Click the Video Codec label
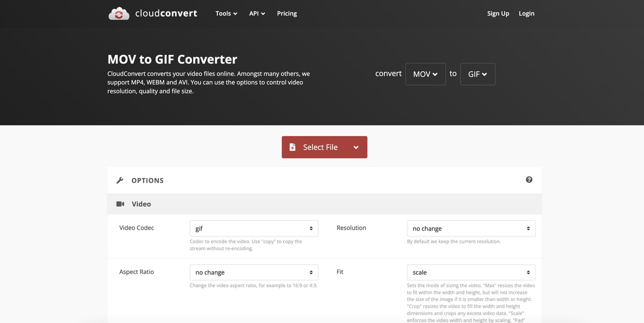This screenshot has width=644, height=323. point(136,228)
